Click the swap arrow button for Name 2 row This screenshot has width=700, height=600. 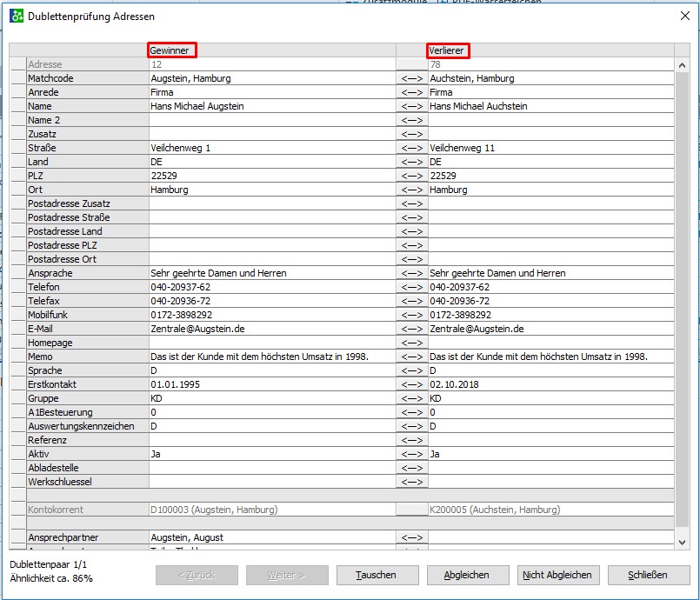[411, 120]
